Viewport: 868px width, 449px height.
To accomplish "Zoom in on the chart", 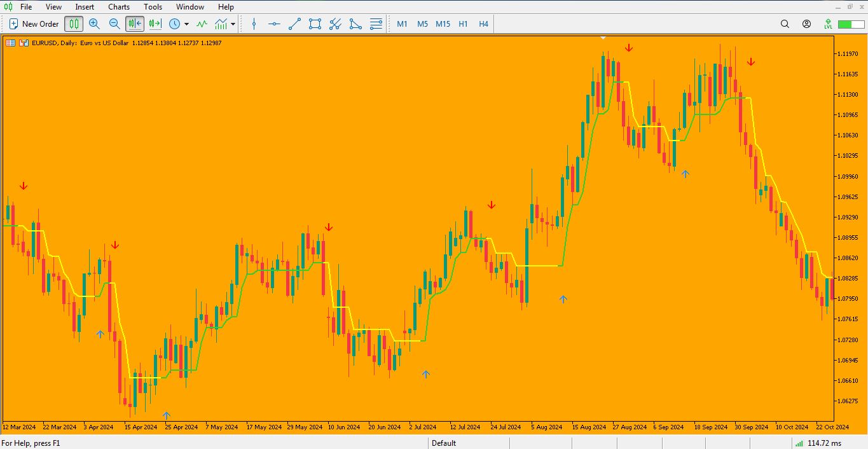I will click(x=94, y=24).
